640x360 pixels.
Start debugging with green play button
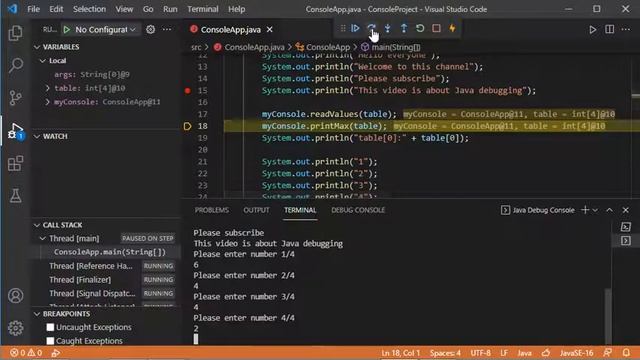pos(67,29)
